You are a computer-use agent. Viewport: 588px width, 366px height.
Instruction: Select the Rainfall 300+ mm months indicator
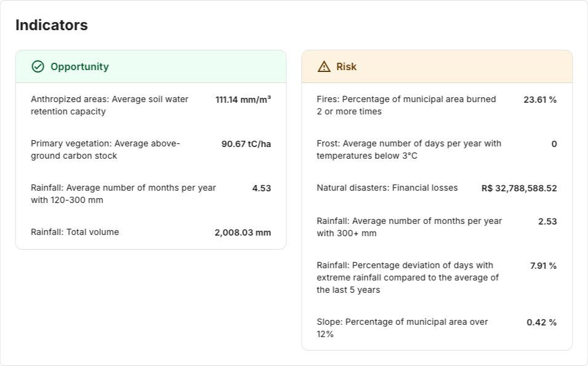tap(409, 227)
